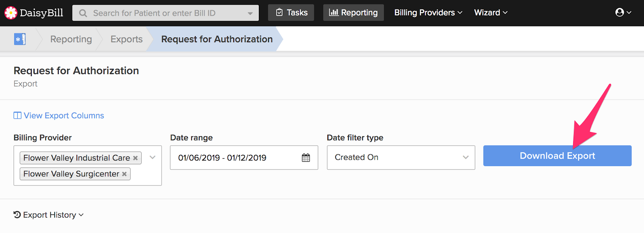Expand the search box dropdown arrow
This screenshot has width=644, height=233.
(250, 13)
